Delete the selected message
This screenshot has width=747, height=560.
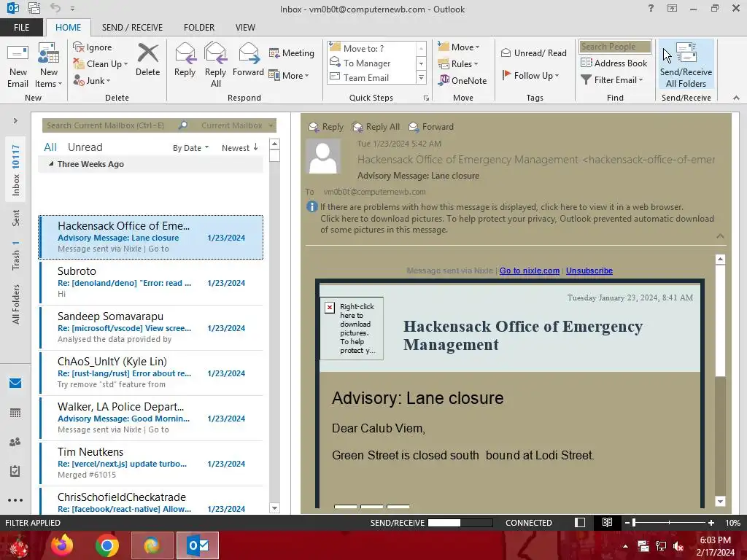pyautogui.click(x=147, y=60)
